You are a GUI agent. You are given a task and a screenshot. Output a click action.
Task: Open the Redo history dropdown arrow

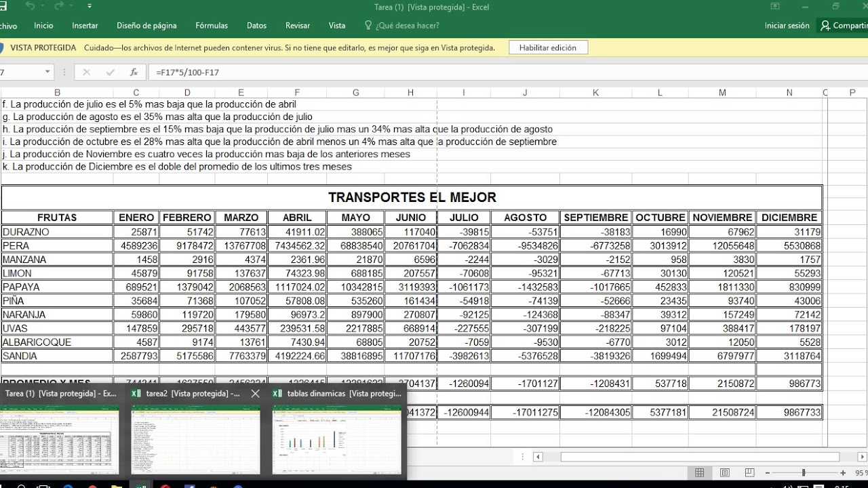click(x=72, y=7)
